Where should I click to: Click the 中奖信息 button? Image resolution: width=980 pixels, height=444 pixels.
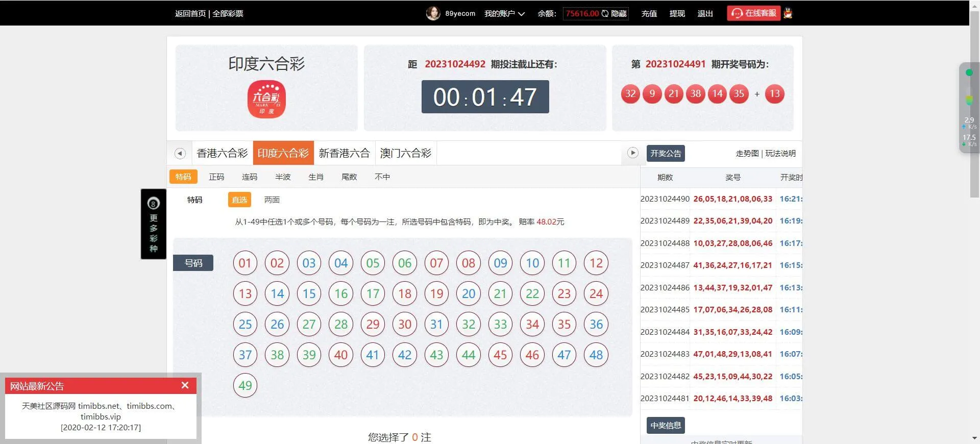pyautogui.click(x=666, y=426)
